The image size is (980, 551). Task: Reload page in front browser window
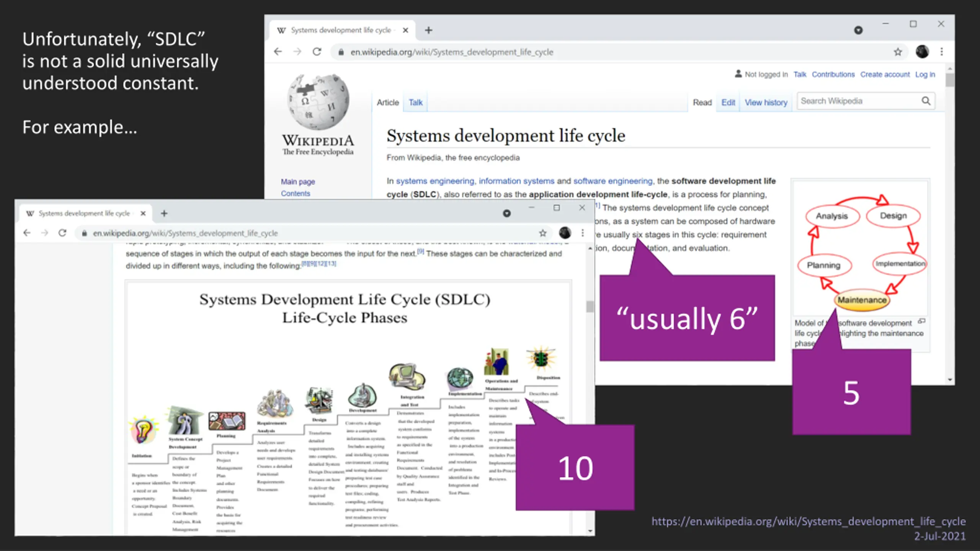click(x=62, y=233)
